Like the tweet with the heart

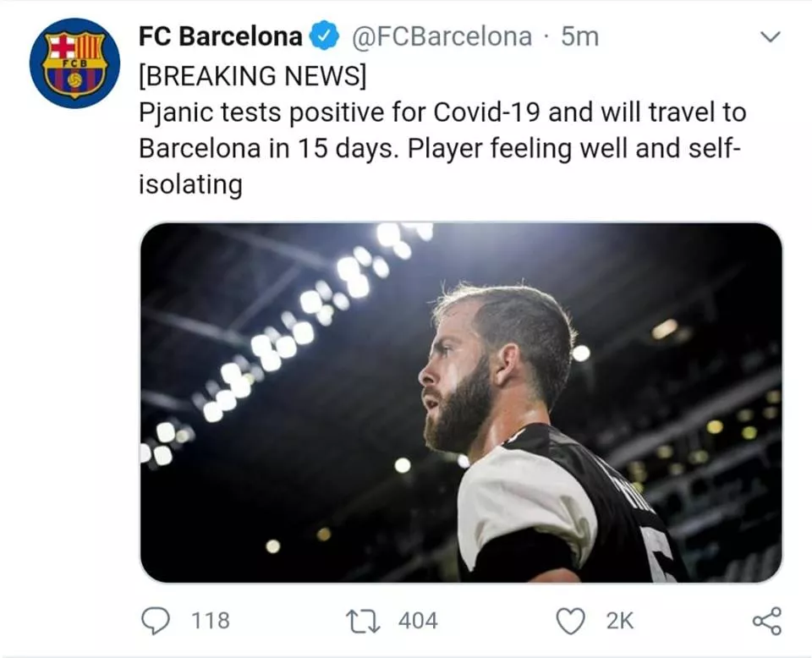pos(571,621)
